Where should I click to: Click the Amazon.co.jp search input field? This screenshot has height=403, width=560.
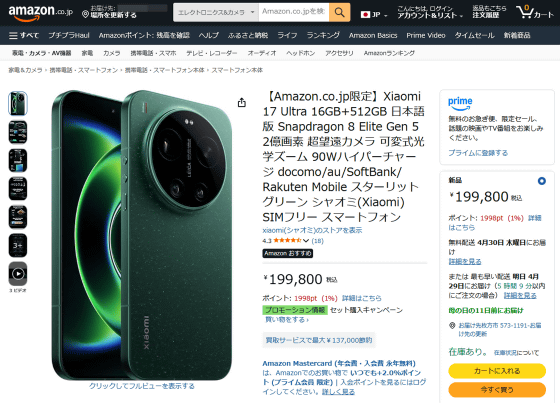coord(294,13)
